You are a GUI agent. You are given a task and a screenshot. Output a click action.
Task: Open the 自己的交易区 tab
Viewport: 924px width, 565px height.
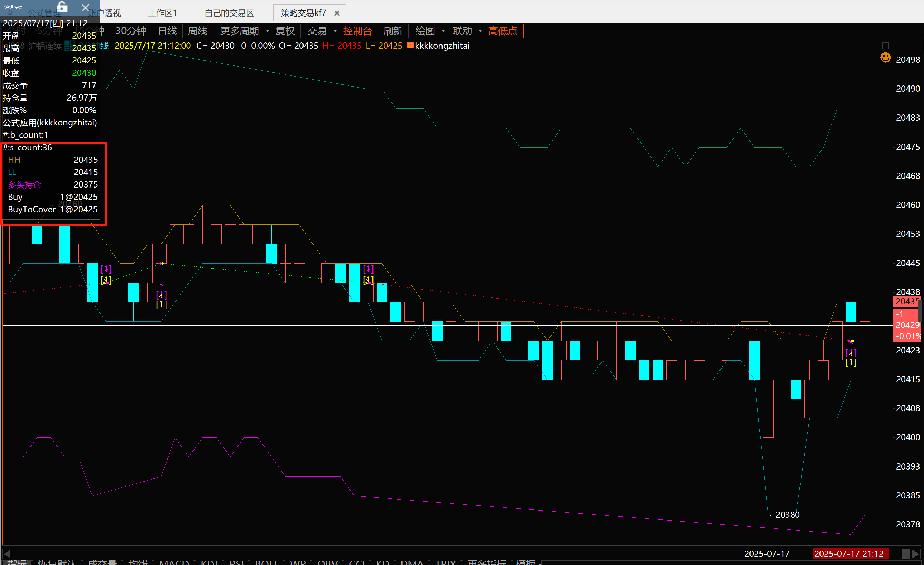tap(229, 13)
